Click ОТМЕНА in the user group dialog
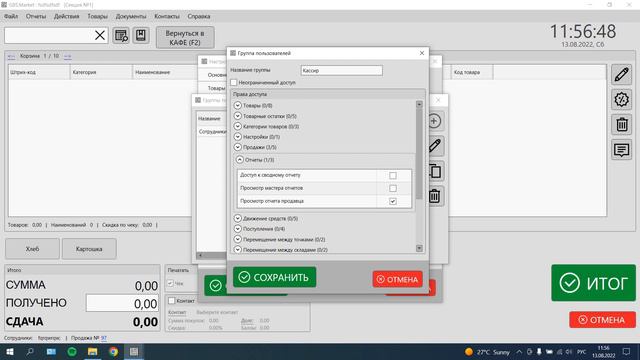The width and height of the screenshot is (640, 360). point(398,279)
